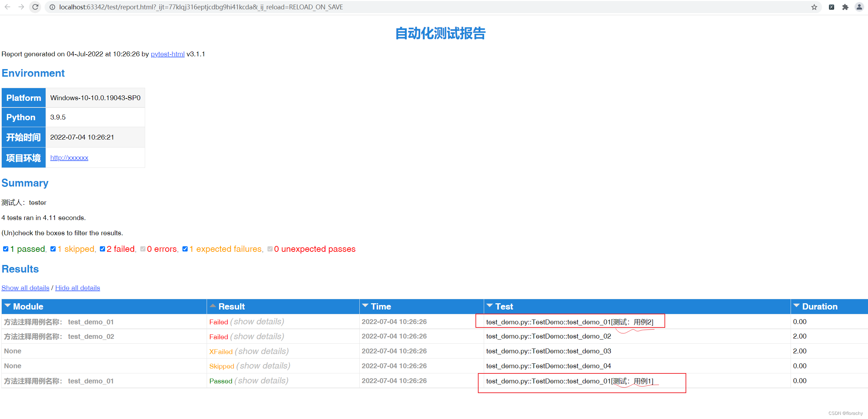Reload the test report page
This screenshot has width=868, height=419.
35,7
